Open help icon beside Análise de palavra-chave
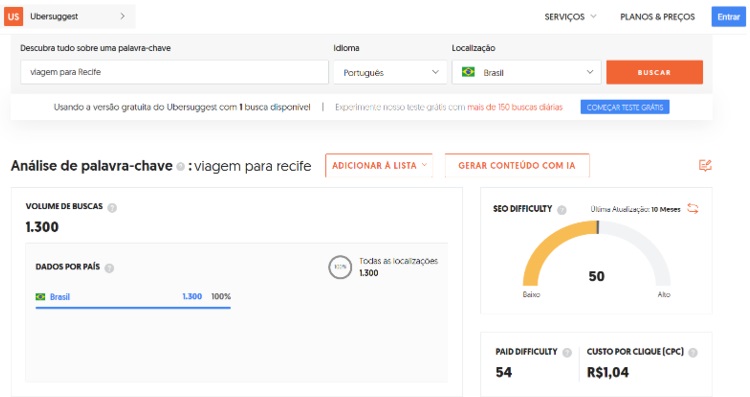Image resolution: width=750 pixels, height=397 pixels. click(x=180, y=166)
